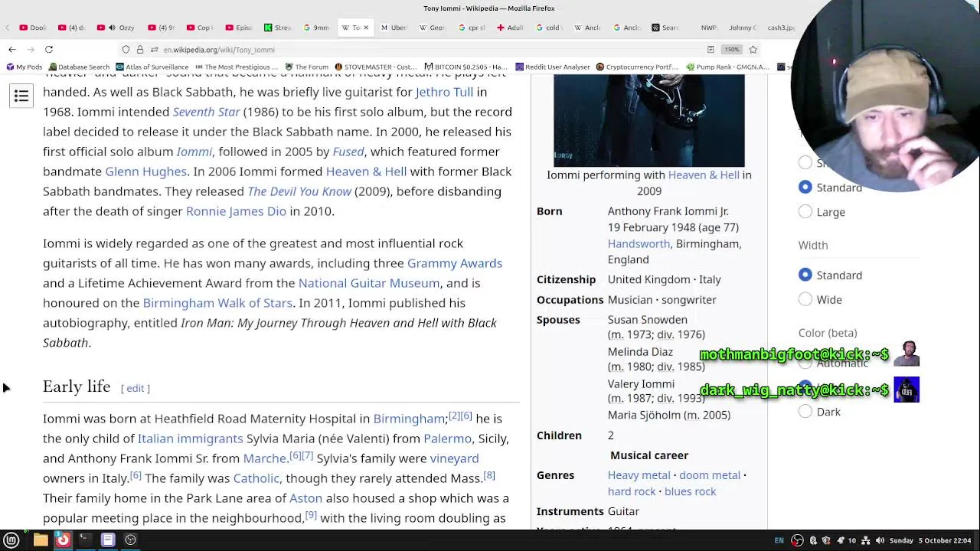Screen dimensions: 980x551
Task: Open Birmingham Walk of Stars link
Action: point(217,303)
